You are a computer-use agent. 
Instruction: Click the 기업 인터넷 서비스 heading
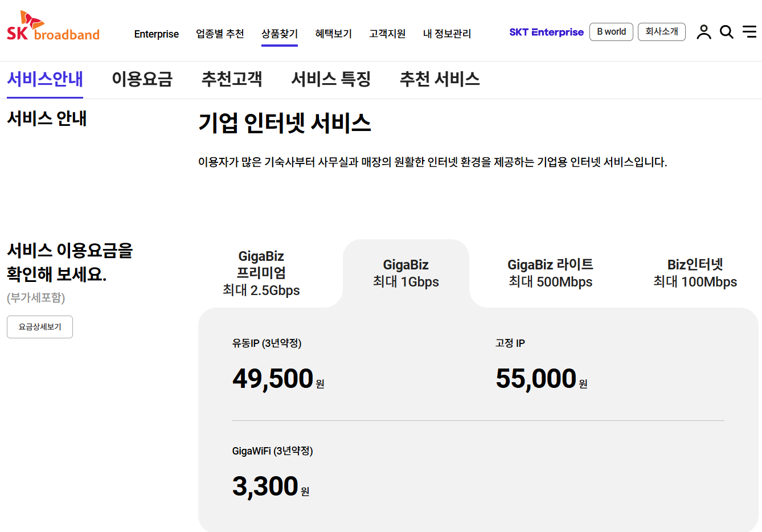[285, 123]
